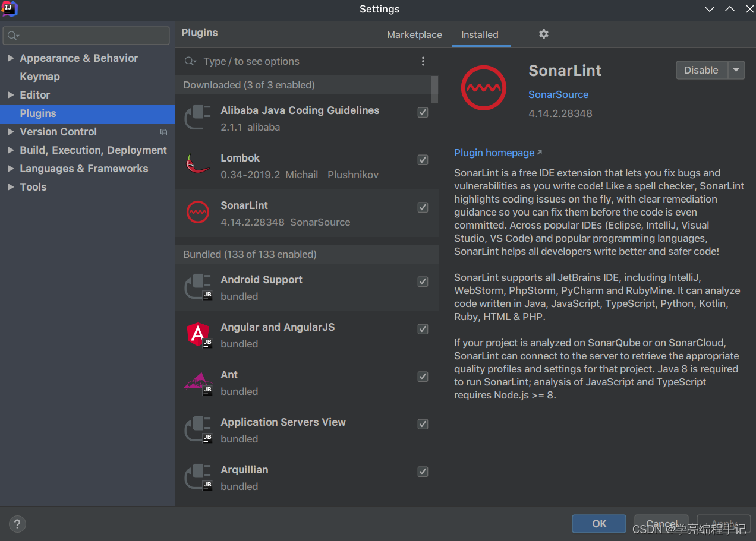Viewport: 756px width, 541px height.
Task: Expand the Appearance & Behavior section
Action: (x=11, y=58)
